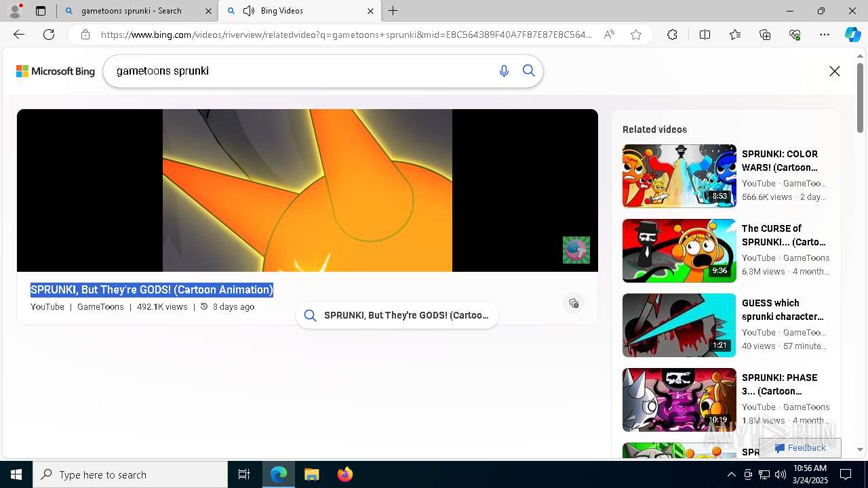Close the video viewer overlay
The image size is (868, 488).
click(x=835, y=71)
